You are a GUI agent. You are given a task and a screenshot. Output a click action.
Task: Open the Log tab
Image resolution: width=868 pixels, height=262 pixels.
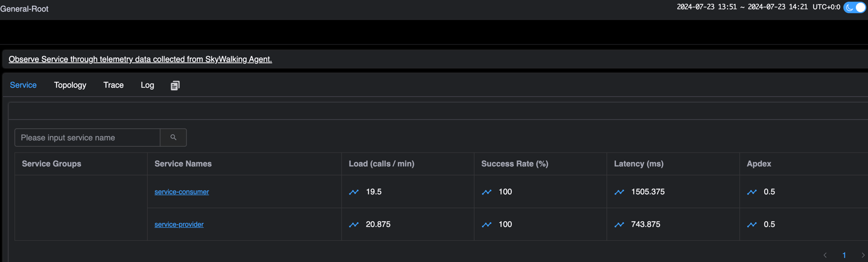147,85
